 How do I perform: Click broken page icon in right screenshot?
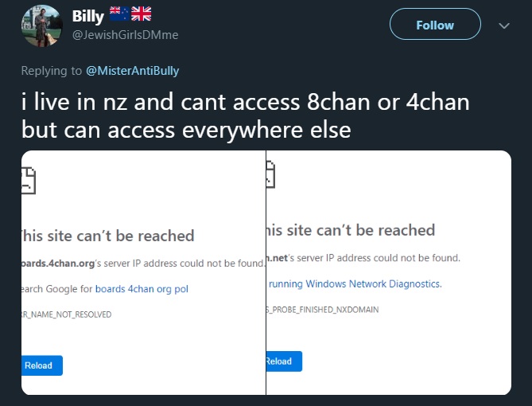pos(270,175)
